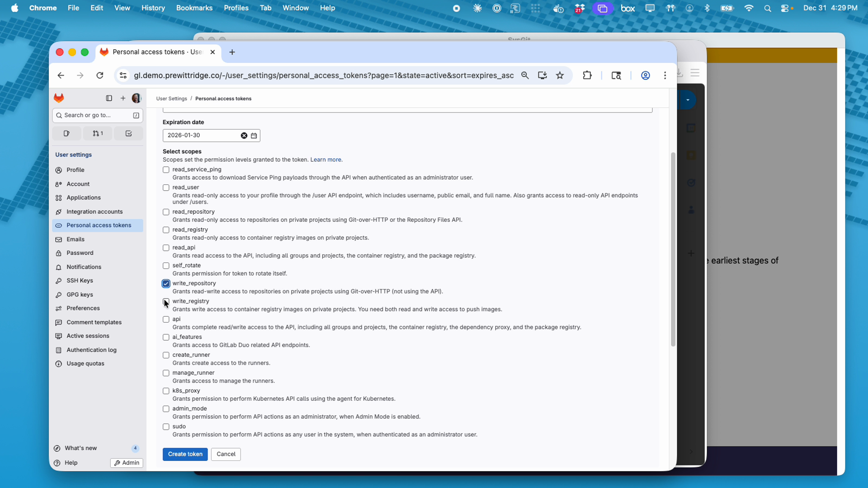Click the GitLab logo in the sidebar
This screenshot has height=488, width=868.
[x=59, y=98]
